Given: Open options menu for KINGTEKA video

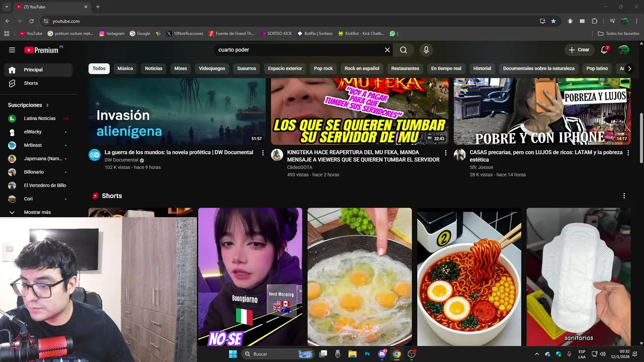Looking at the screenshot, I should tap(445, 153).
